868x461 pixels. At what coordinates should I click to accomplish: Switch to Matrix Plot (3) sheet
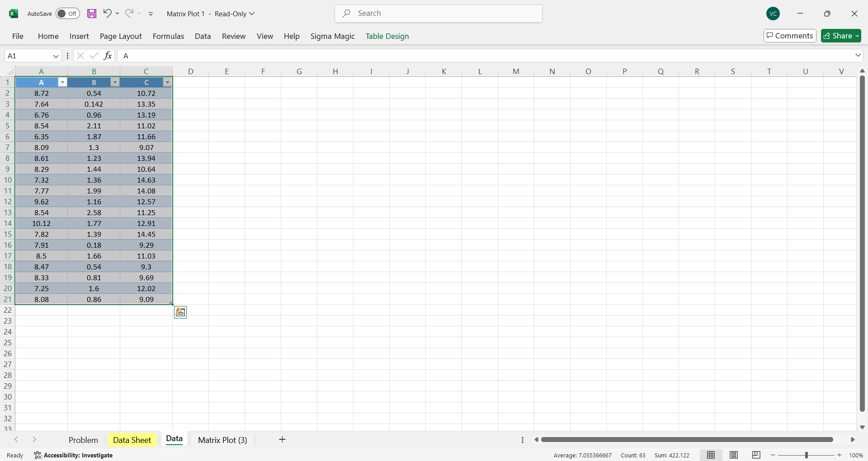pyautogui.click(x=222, y=440)
